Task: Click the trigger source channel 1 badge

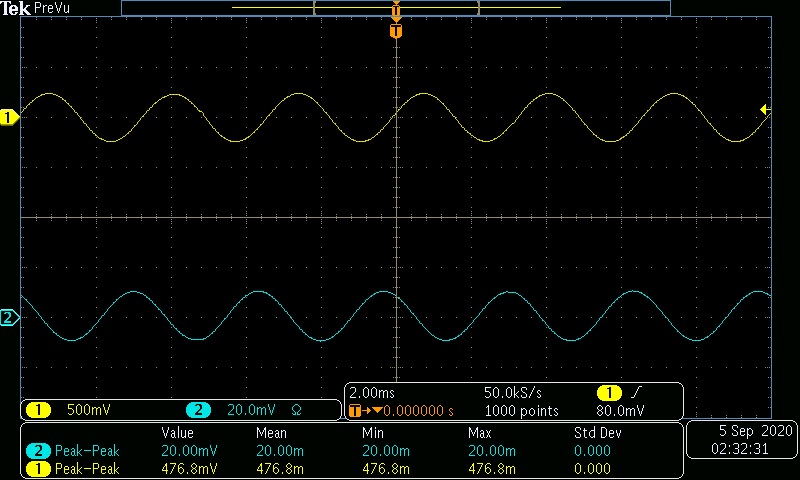Action: pyautogui.click(x=609, y=393)
